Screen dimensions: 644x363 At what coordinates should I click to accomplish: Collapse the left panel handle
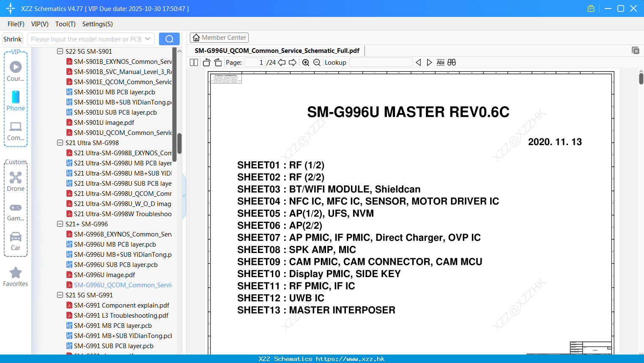coord(184,195)
